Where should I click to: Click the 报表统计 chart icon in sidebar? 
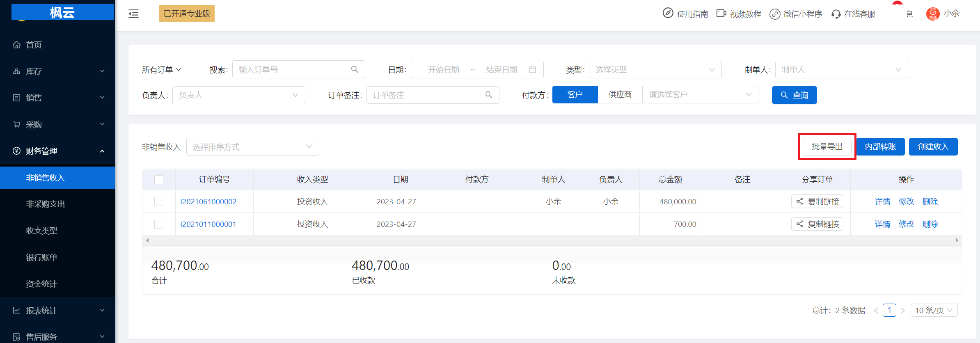click(x=16, y=311)
